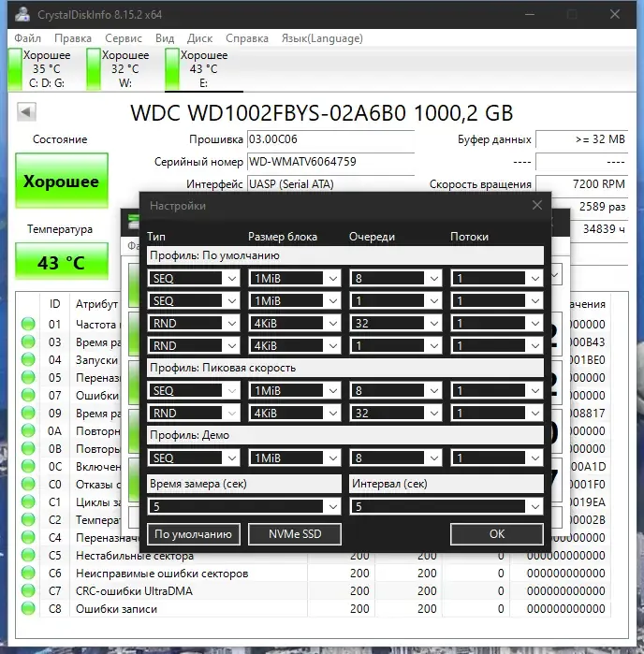The height and width of the screenshot is (654, 644).
Task: Open the Язык(Language) menu
Action: (322, 38)
